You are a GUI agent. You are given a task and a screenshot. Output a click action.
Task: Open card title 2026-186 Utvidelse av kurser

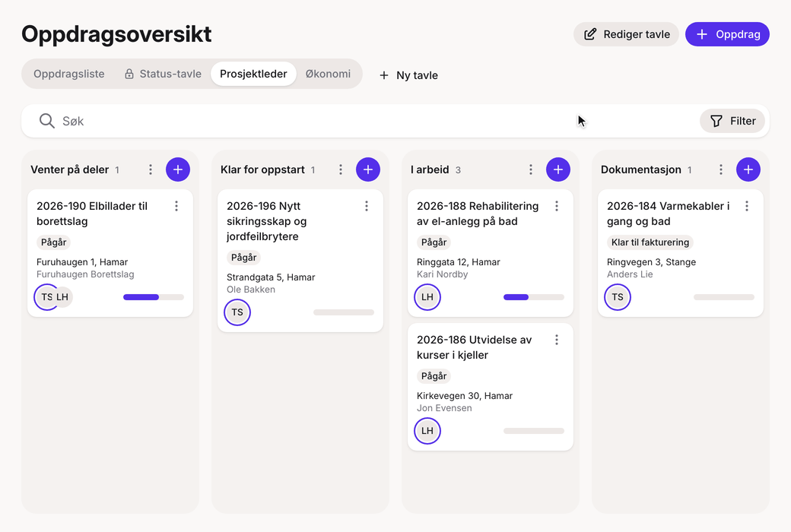(474, 347)
